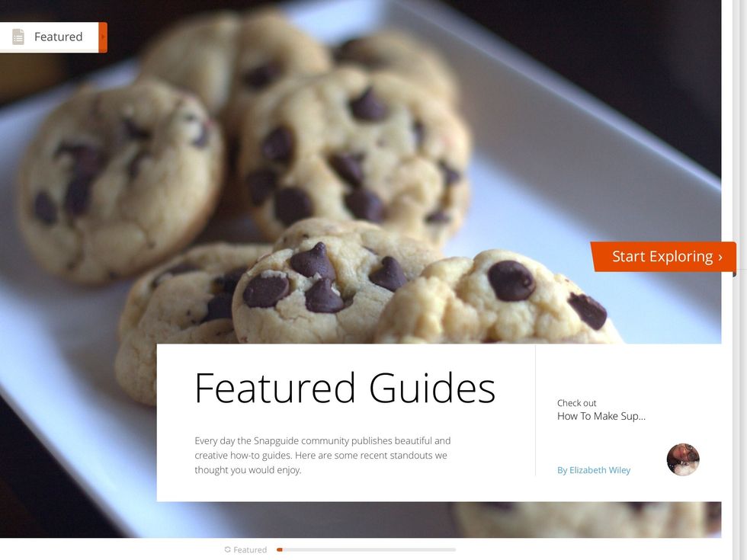
Task: Click the far end of the progress bar
Action: click(453, 549)
